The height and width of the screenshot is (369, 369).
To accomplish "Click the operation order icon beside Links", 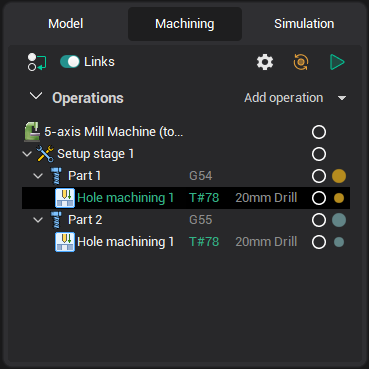I will pyautogui.click(x=37, y=62).
